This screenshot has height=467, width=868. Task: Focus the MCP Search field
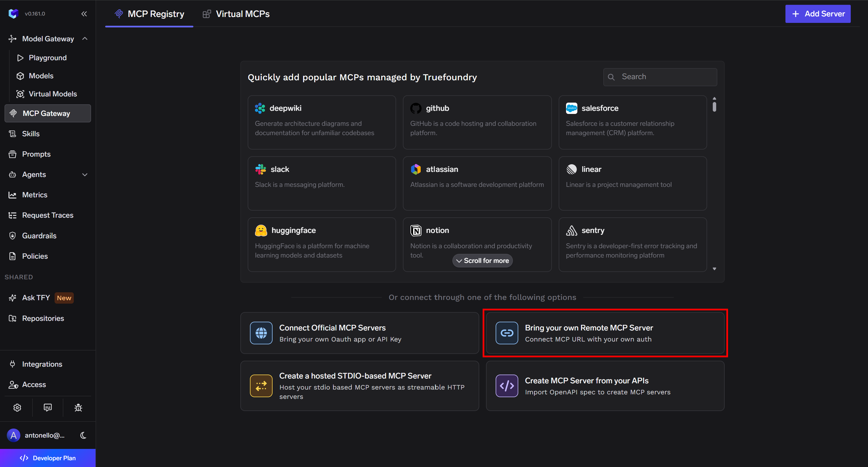coord(660,77)
